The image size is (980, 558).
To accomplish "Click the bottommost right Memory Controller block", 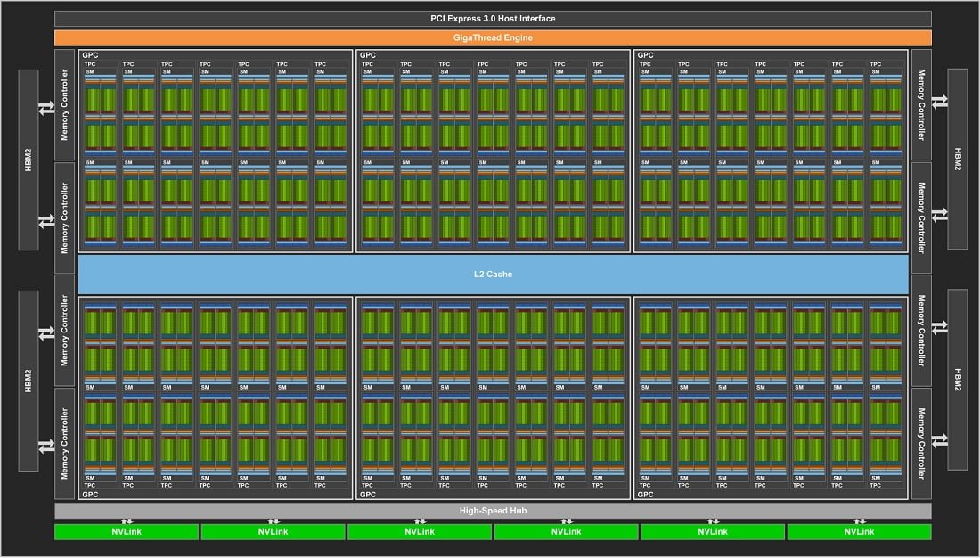I will (921, 442).
